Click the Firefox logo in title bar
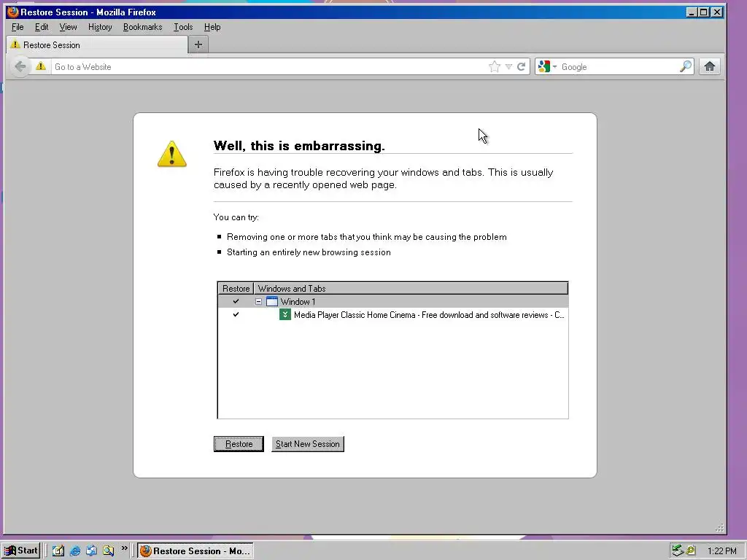 (13, 12)
